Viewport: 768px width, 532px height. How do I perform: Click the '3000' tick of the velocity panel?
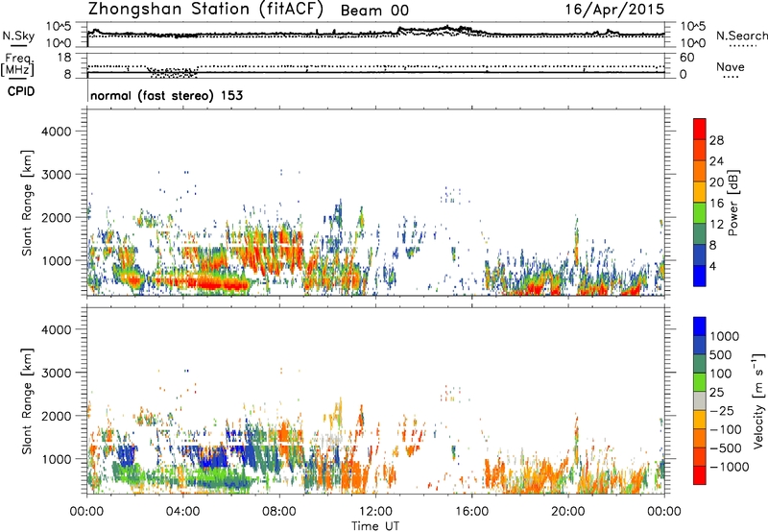(x=57, y=373)
